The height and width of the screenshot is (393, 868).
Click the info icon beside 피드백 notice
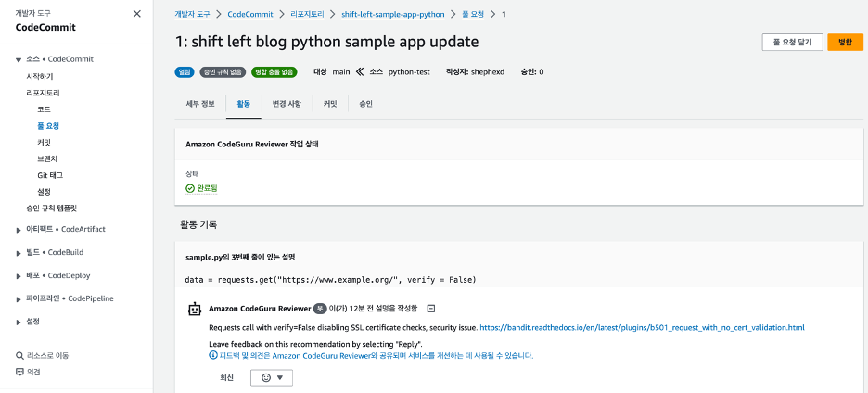[213, 355]
